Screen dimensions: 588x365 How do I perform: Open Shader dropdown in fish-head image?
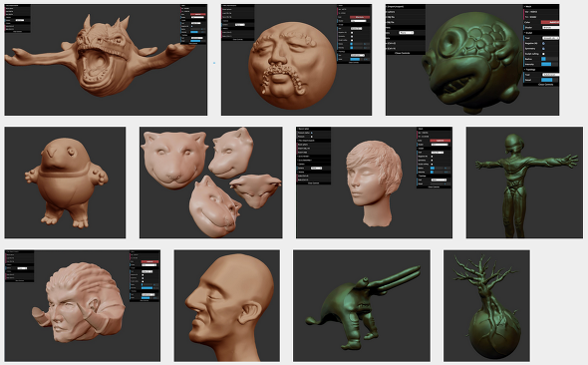(551, 27)
